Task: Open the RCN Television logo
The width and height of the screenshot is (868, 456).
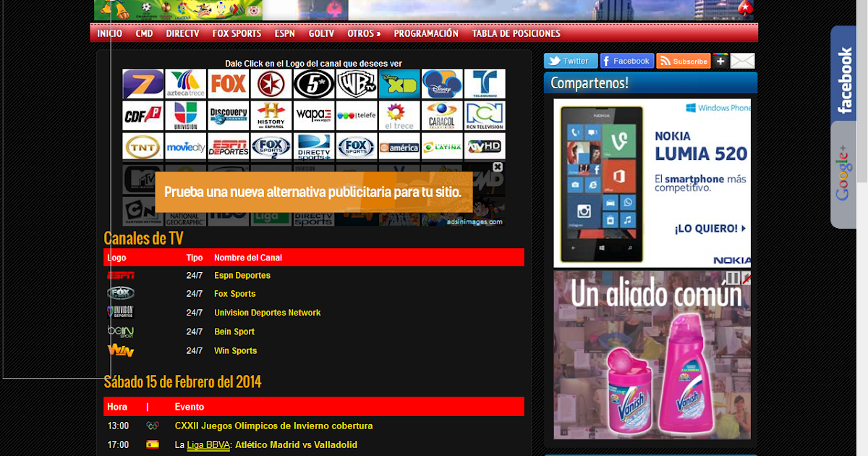Action: (x=485, y=116)
